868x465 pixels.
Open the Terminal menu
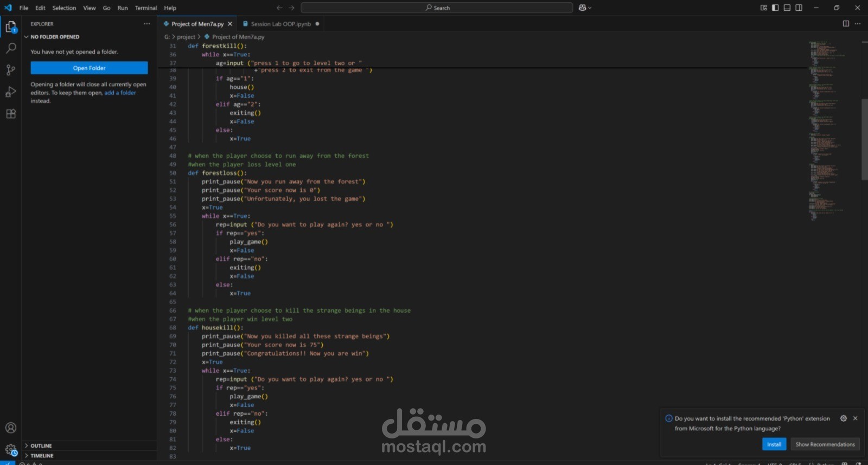coord(145,8)
